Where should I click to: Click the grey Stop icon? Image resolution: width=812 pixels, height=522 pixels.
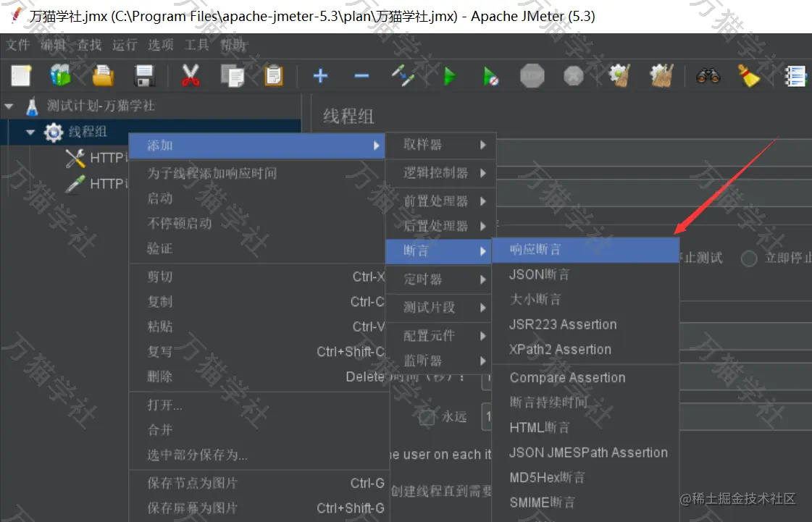(532, 75)
